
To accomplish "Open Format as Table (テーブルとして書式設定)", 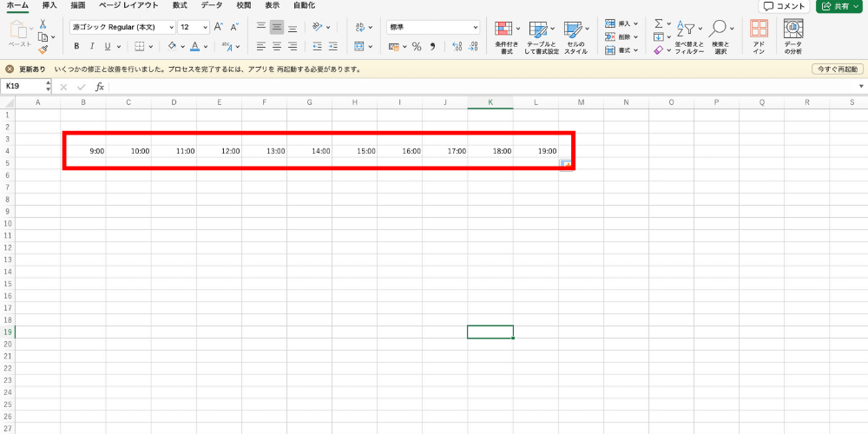I will [542, 37].
